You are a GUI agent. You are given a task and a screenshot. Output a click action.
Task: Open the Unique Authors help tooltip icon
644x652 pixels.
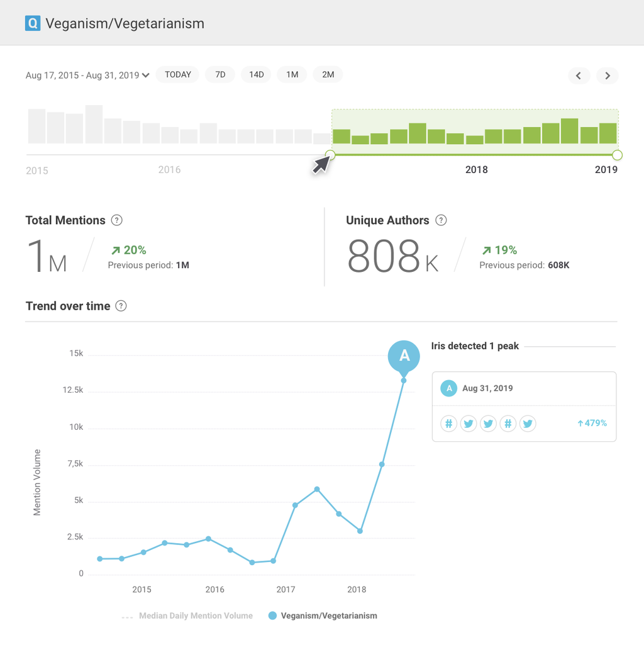coord(441,220)
